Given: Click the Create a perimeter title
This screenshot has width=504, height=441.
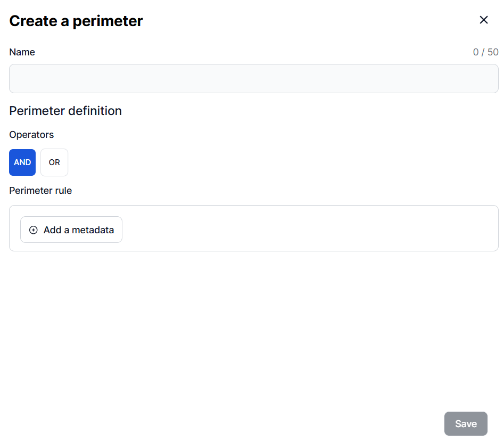Looking at the screenshot, I should 76,21.
